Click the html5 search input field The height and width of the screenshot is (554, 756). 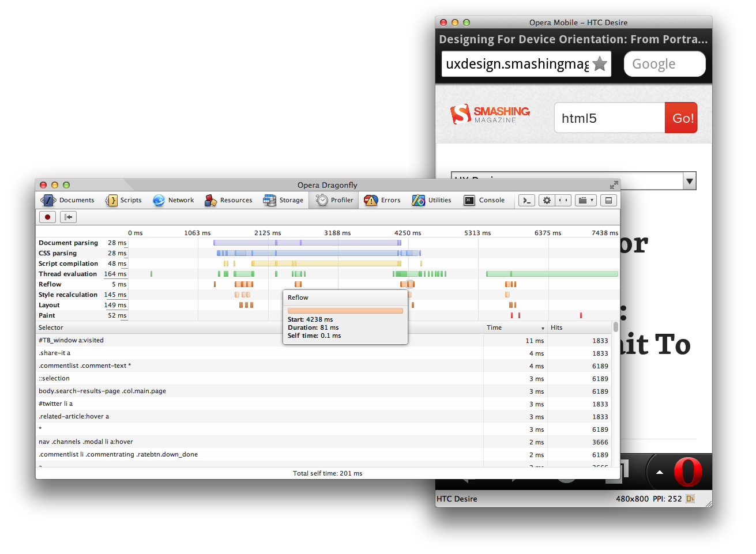[x=609, y=118]
